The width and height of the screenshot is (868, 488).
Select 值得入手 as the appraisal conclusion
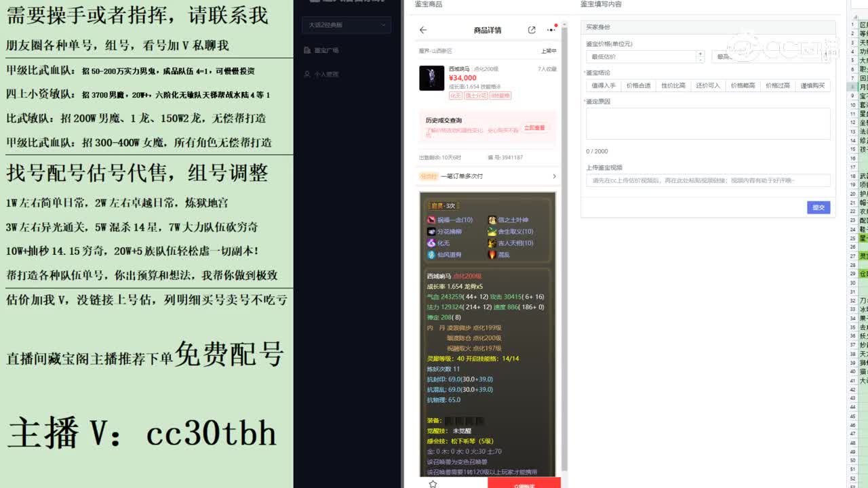pyautogui.click(x=606, y=85)
